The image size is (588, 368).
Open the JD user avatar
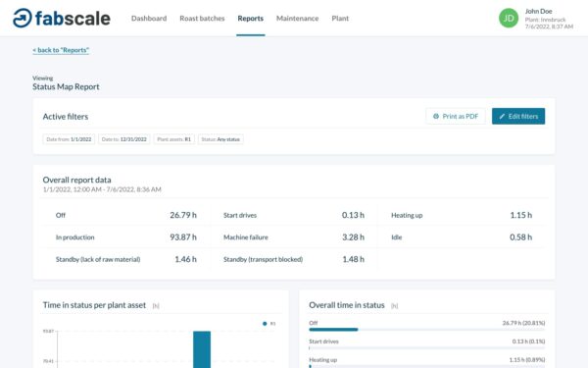[x=509, y=18]
